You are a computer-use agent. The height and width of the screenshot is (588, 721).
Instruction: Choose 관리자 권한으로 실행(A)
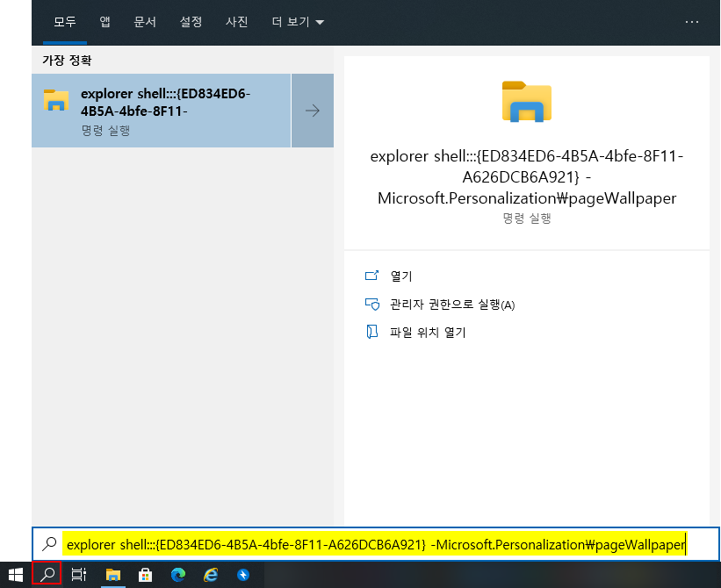(452, 305)
